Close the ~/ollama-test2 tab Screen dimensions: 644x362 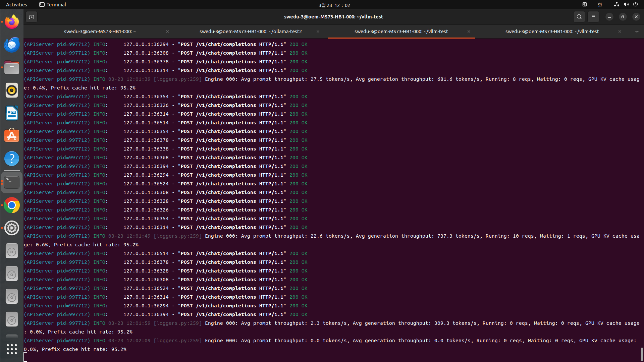coord(318,32)
